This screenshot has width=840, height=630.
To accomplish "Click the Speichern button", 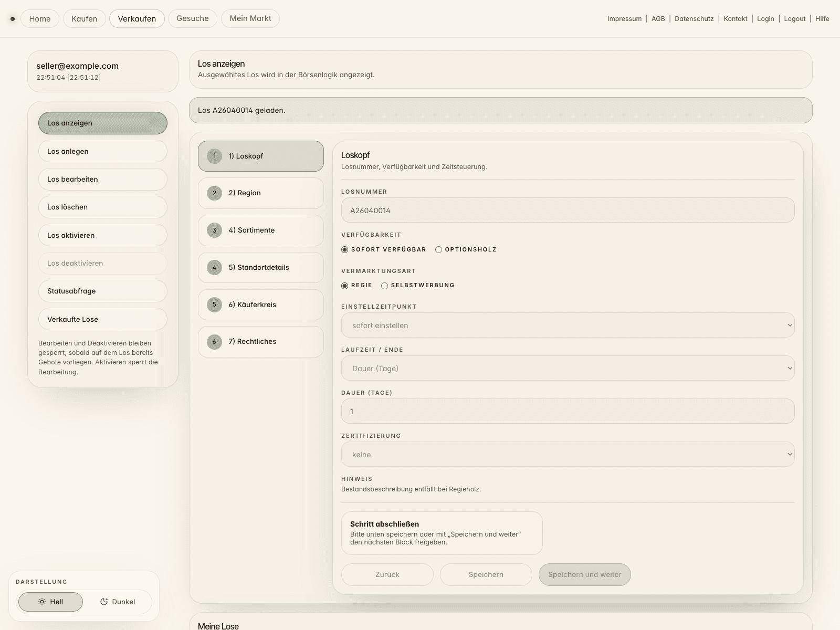I will [486, 574].
